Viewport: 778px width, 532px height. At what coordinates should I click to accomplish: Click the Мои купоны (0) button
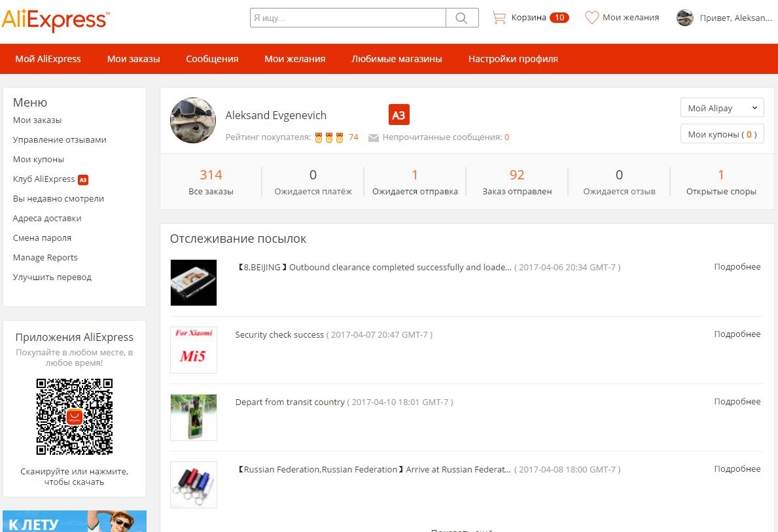[x=722, y=134]
